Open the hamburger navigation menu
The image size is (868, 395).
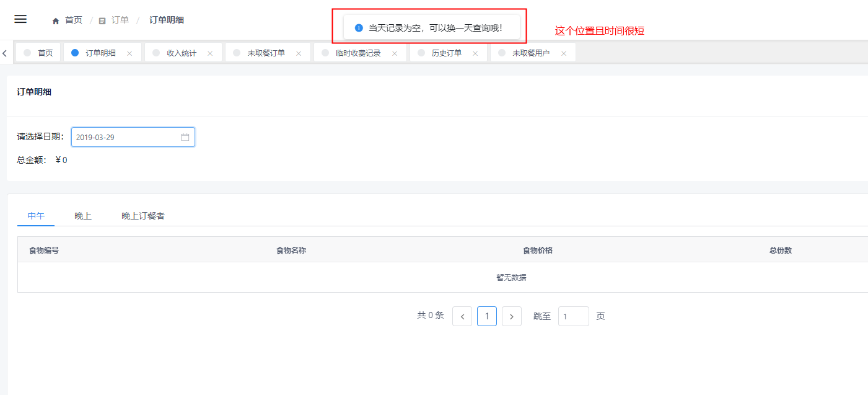pyautogui.click(x=20, y=19)
